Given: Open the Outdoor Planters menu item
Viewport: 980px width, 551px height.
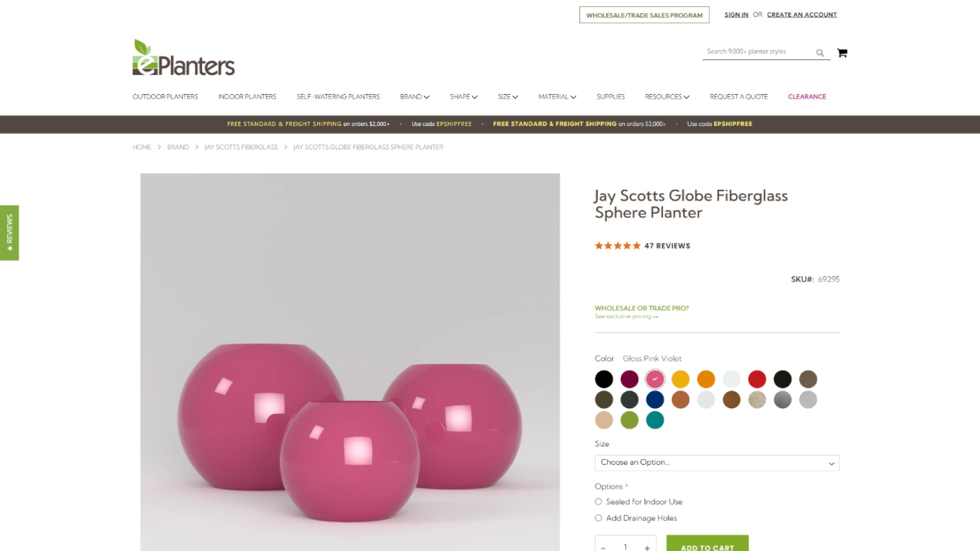Looking at the screenshot, I should (165, 96).
